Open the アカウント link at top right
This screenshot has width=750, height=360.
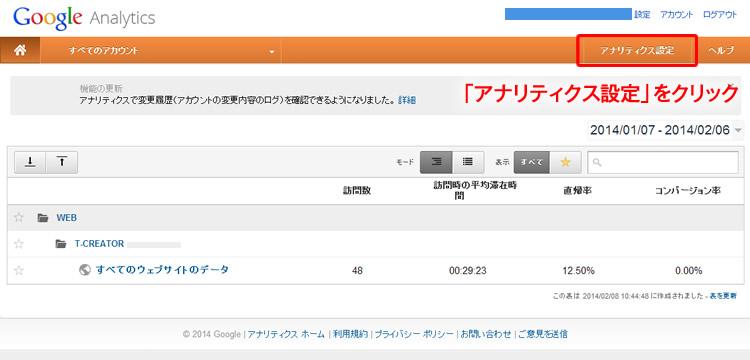[676, 15]
